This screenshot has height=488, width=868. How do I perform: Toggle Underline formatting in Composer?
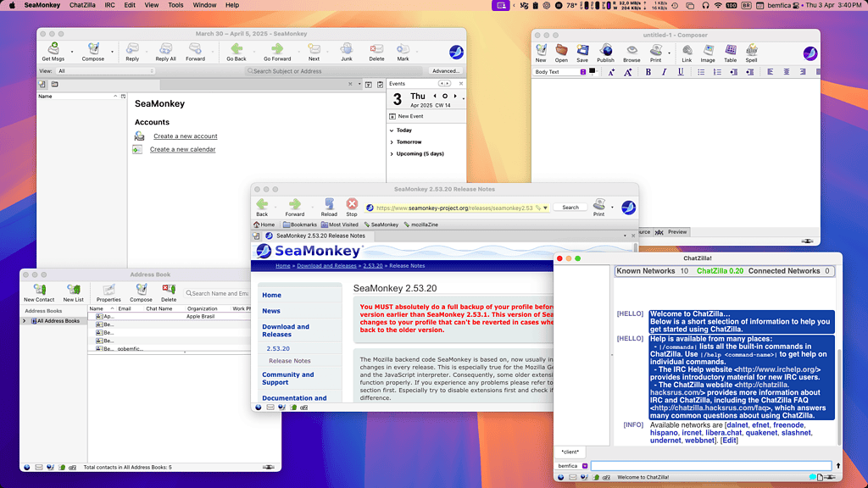point(681,72)
